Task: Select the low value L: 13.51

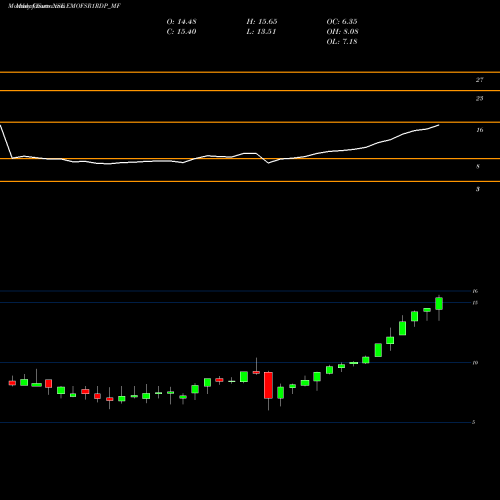Action: point(261,32)
